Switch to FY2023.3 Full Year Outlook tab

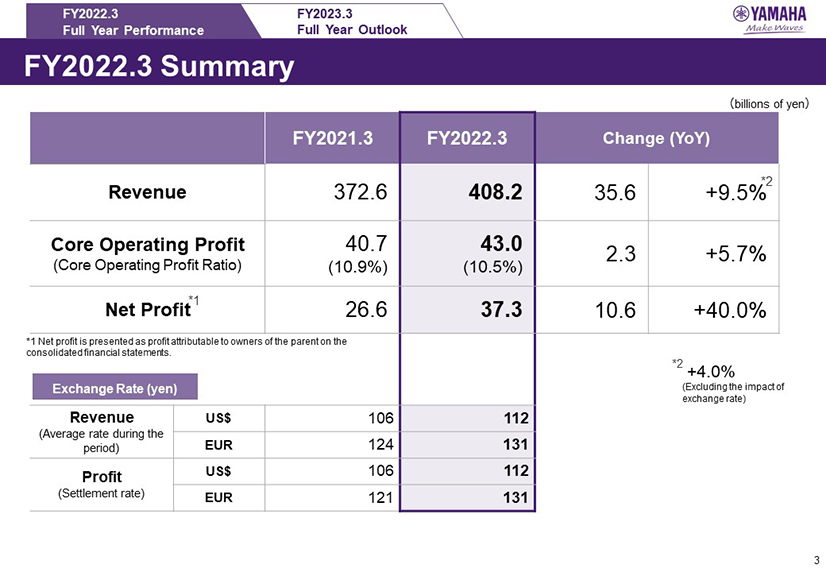click(352, 21)
